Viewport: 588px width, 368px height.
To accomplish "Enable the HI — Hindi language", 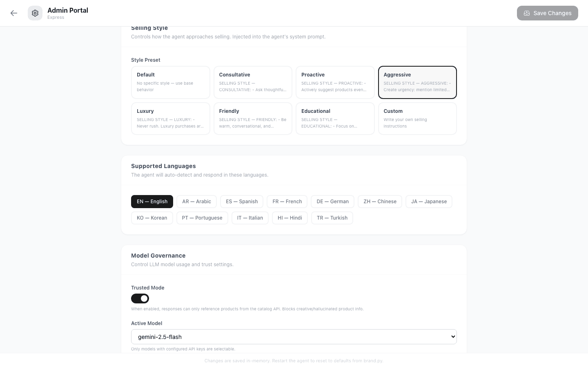I will click(x=290, y=218).
